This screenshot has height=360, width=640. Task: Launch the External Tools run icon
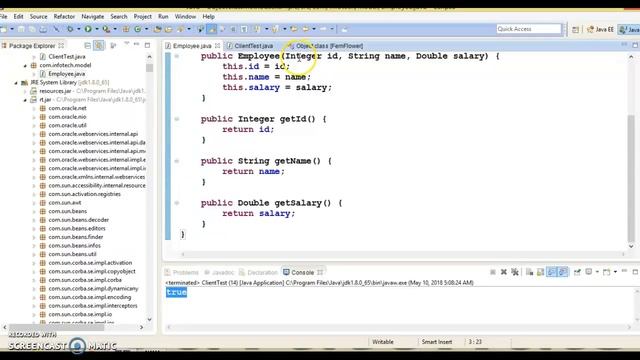point(106,29)
